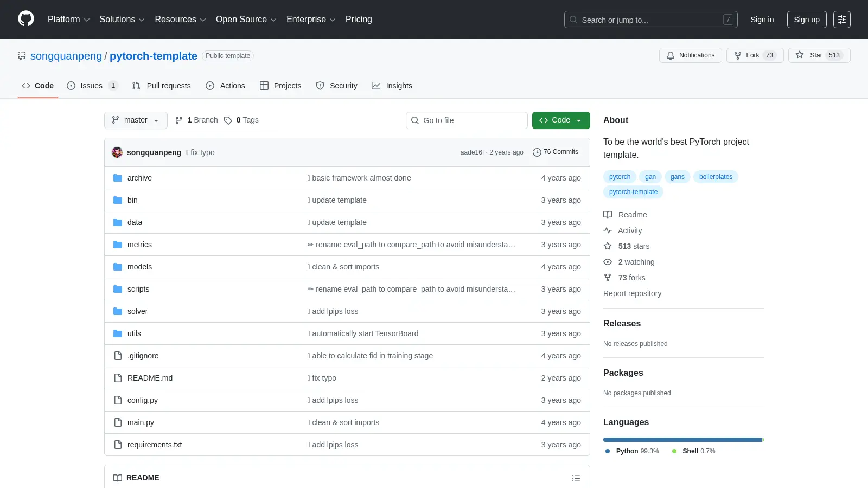This screenshot has height=488, width=868.
Task: Open the Releases section heading
Action: 622,324
